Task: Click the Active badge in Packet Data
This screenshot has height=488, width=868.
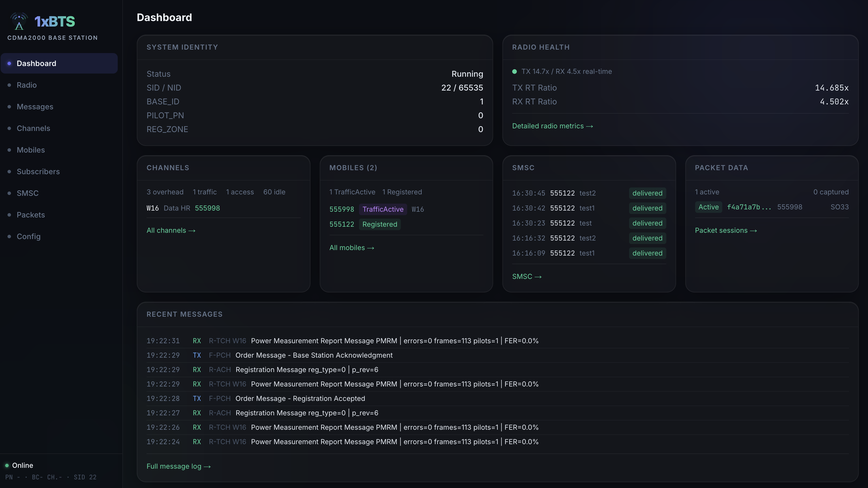Action: click(x=708, y=207)
